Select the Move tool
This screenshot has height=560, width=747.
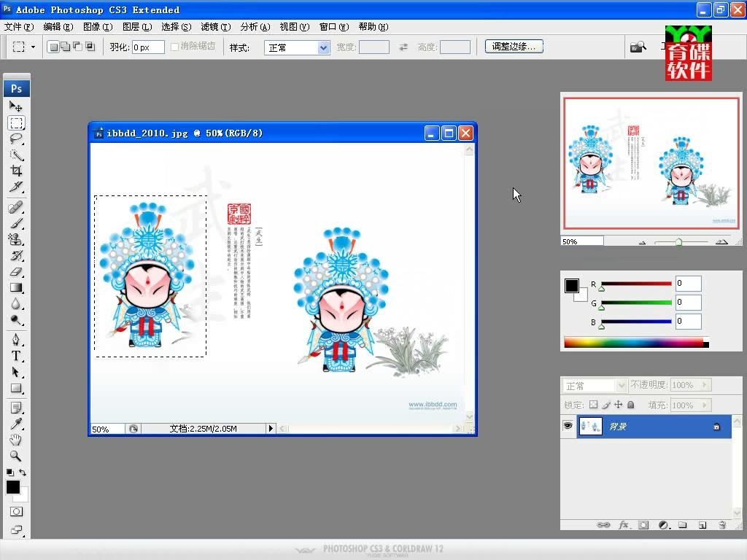pos(16,106)
